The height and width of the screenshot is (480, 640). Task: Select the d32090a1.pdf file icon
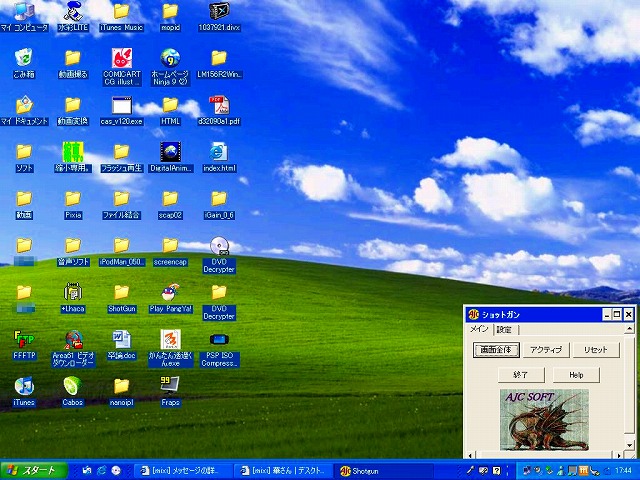click(218, 105)
